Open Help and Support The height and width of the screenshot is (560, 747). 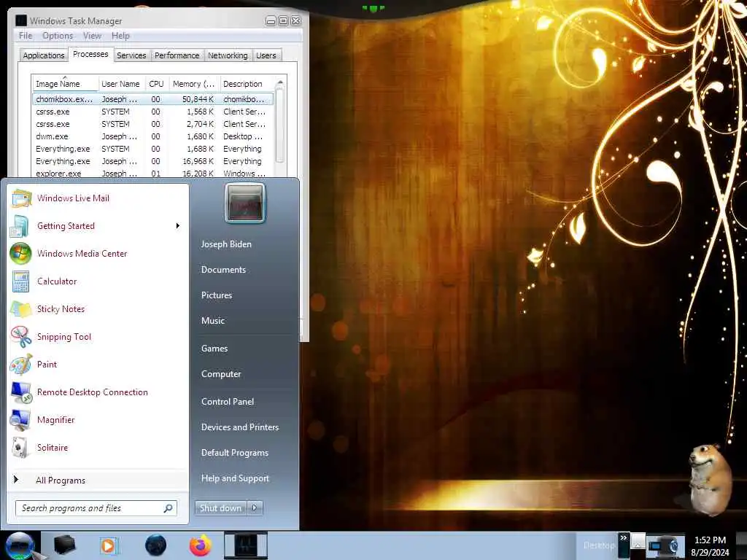236,478
